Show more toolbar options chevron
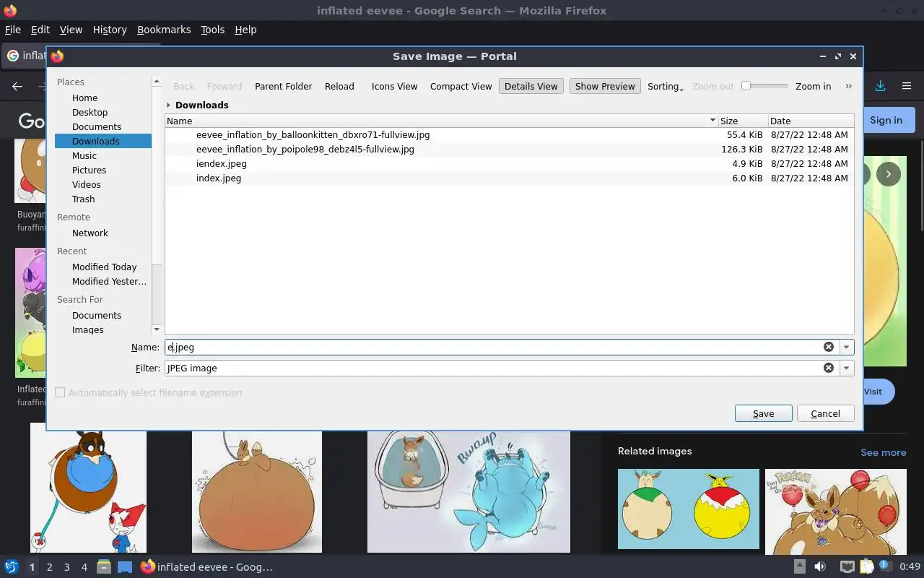The image size is (924, 578). pyautogui.click(x=848, y=86)
